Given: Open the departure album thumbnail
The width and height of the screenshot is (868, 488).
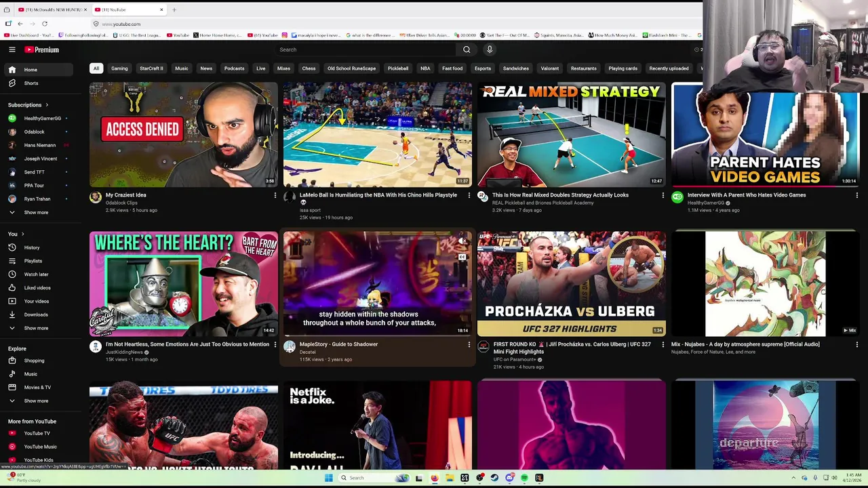Looking at the screenshot, I should (x=766, y=425).
